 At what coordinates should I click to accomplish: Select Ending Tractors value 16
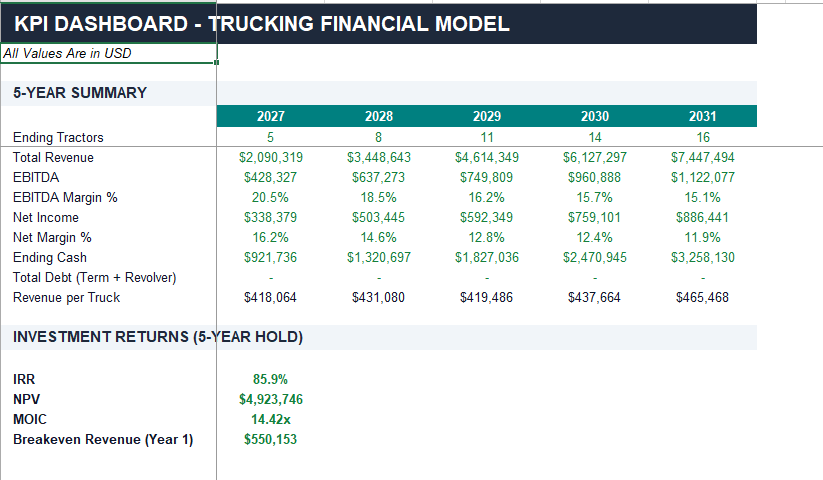[703, 137]
